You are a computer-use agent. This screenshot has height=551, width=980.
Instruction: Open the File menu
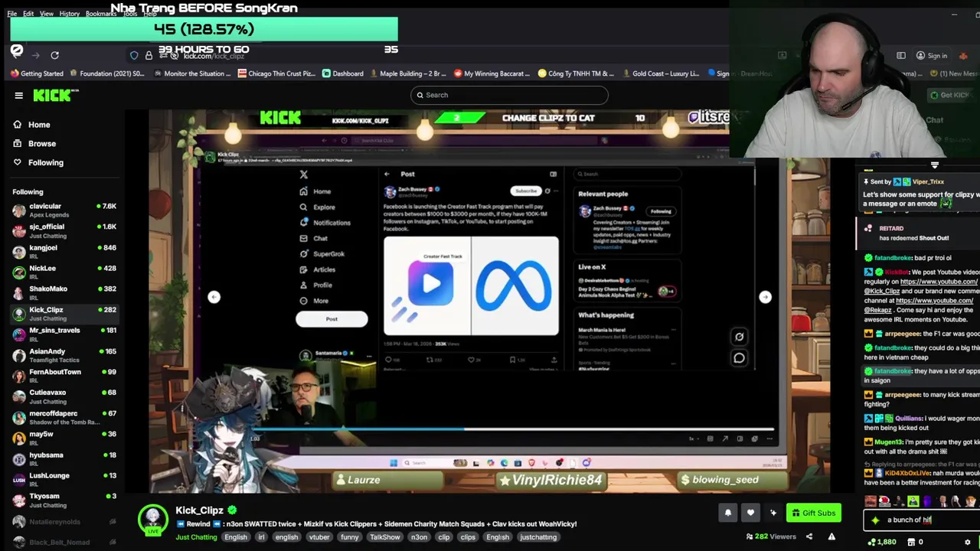[x=12, y=14]
